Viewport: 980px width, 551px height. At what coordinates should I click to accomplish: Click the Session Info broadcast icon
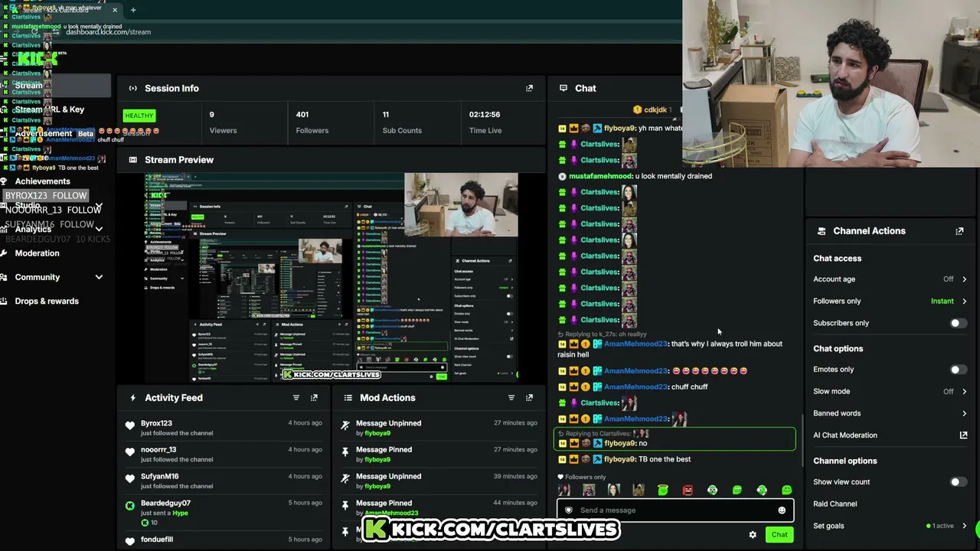point(133,88)
